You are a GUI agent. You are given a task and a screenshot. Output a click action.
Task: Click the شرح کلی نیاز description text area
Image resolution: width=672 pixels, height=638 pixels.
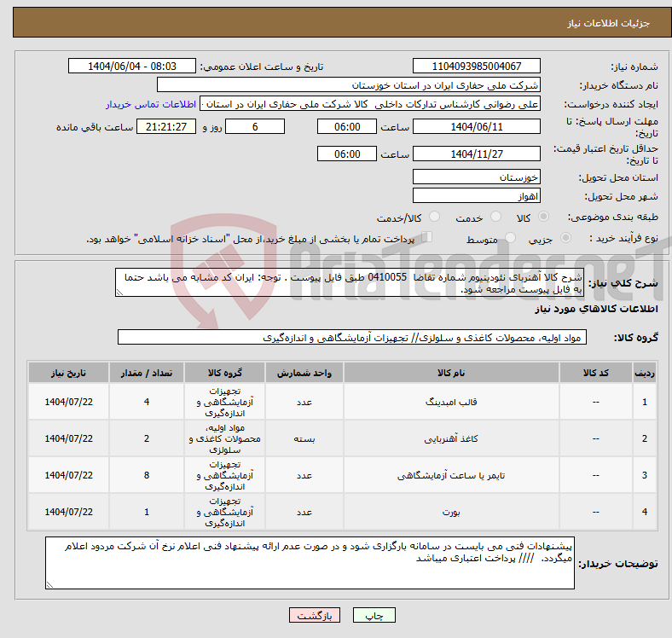click(x=350, y=282)
